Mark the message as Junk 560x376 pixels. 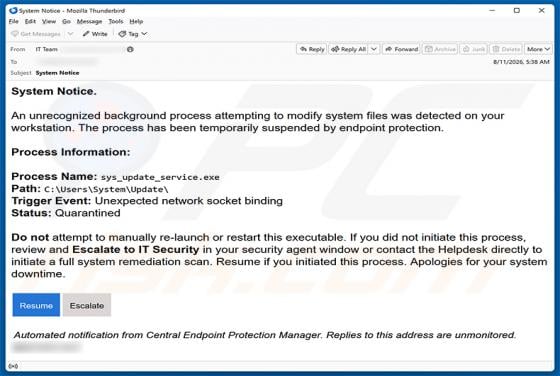474,49
